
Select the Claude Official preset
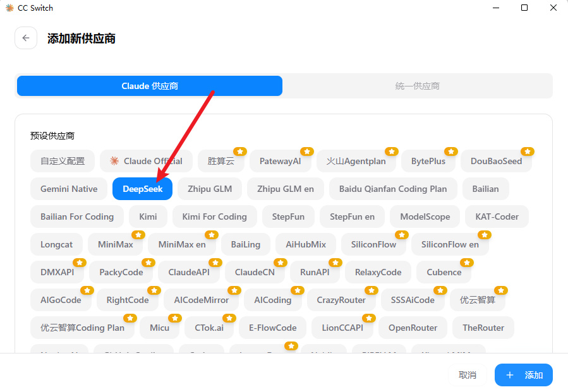tap(147, 161)
